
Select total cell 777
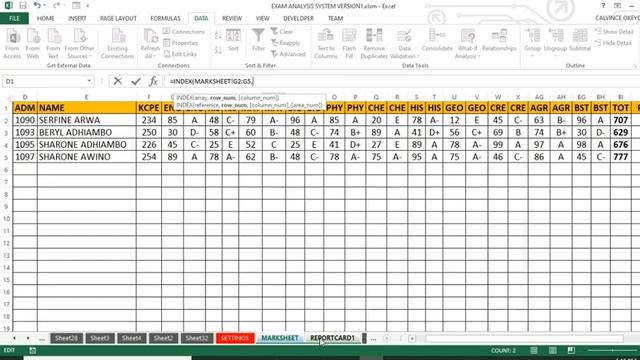click(x=620, y=157)
